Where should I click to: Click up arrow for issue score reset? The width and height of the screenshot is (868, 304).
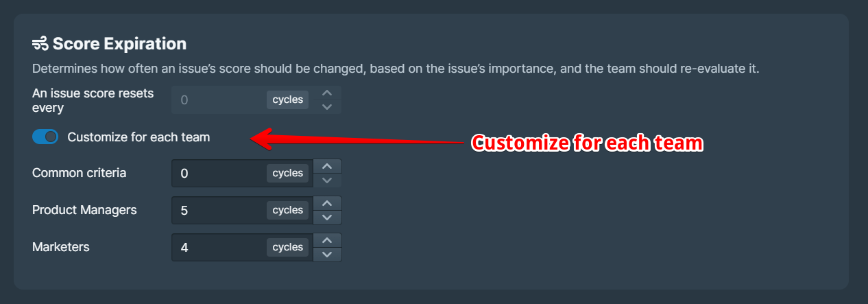(327, 93)
